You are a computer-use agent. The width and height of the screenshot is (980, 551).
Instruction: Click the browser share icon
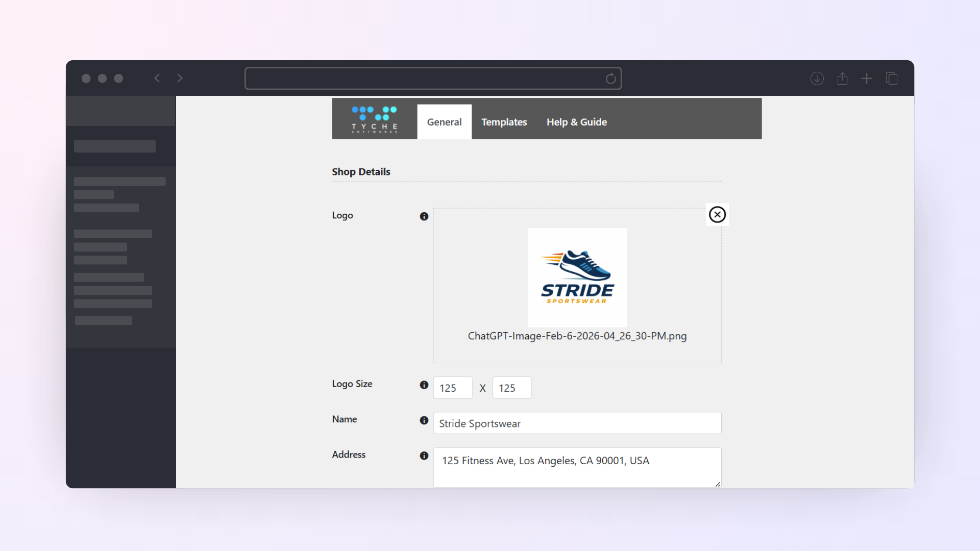pos(842,79)
